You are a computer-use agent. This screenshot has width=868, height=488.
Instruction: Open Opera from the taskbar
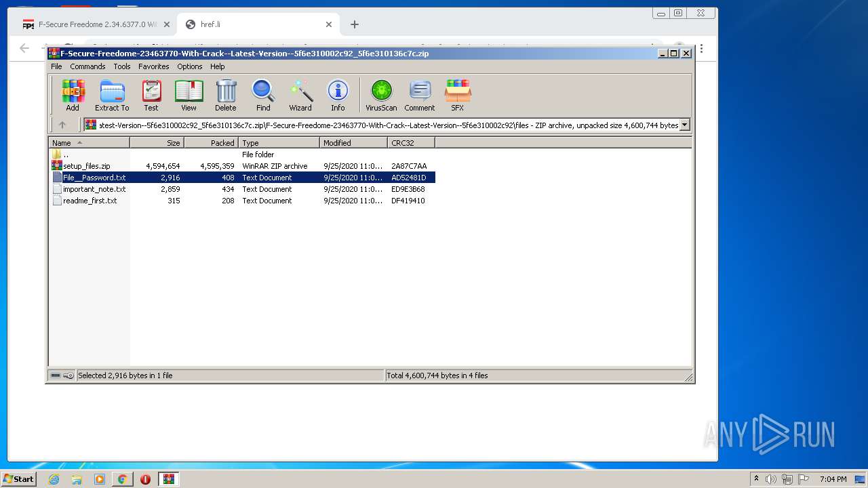point(145,479)
